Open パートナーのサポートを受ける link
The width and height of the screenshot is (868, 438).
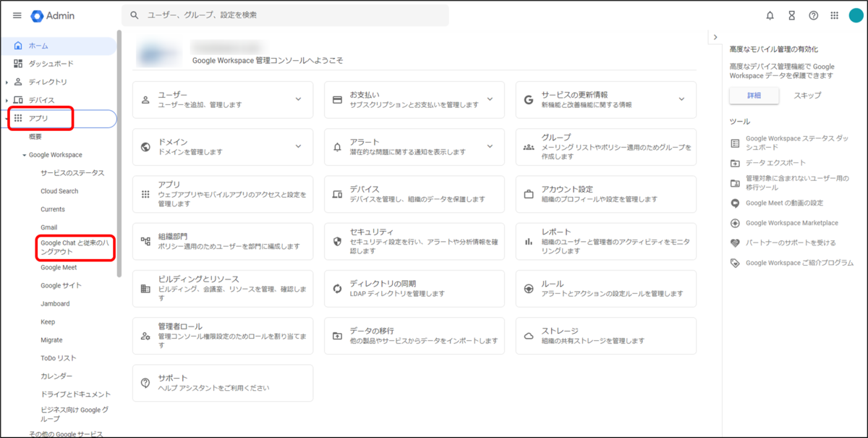coord(791,243)
